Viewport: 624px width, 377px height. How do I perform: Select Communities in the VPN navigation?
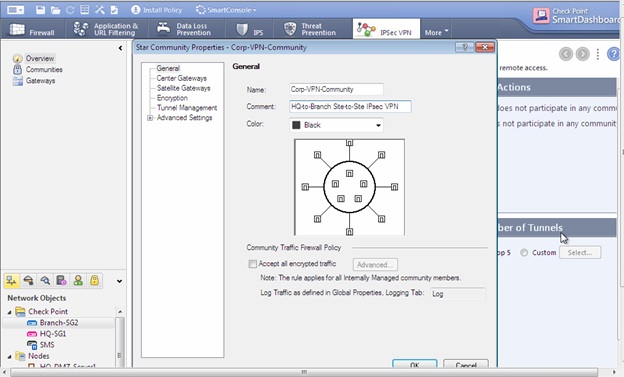tap(44, 69)
